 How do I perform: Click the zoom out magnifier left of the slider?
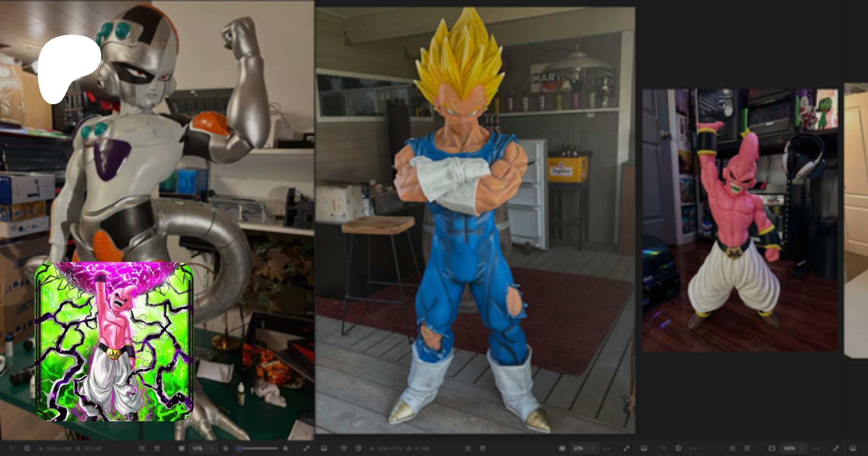pyautogui.click(x=225, y=448)
